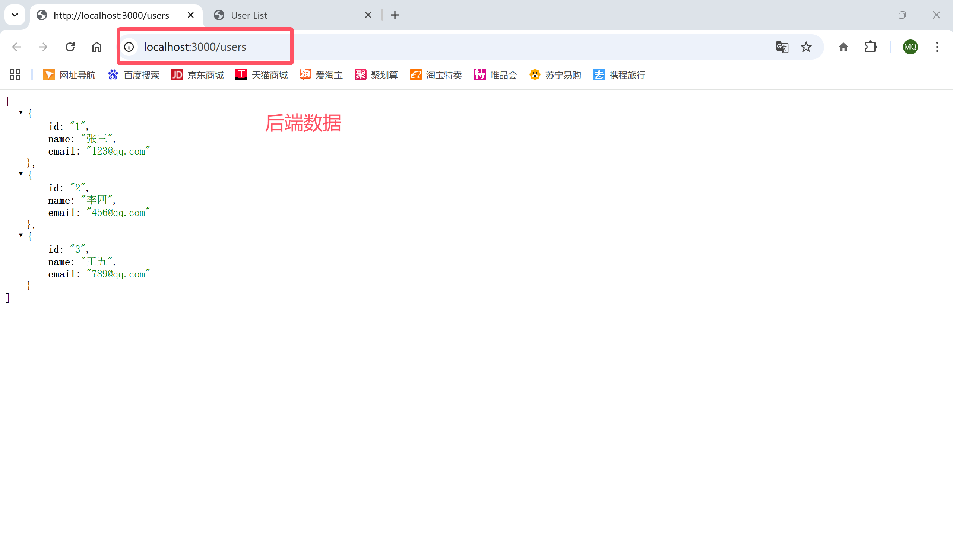The image size is (953, 560).
Task: Reload the current page
Action: (x=70, y=47)
